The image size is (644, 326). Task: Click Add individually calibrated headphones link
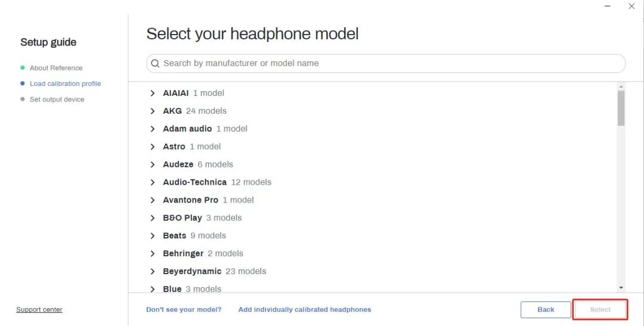coord(305,310)
